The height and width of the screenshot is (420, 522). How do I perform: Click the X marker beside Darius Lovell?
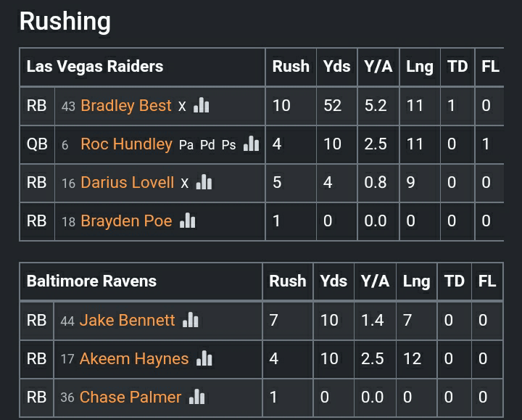tap(185, 184)
